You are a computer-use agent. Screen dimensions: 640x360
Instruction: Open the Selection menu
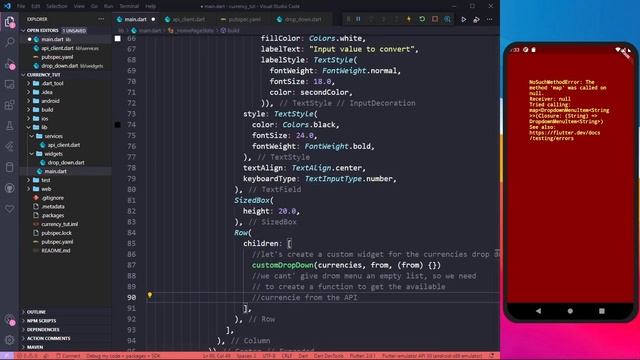[57, 6]
